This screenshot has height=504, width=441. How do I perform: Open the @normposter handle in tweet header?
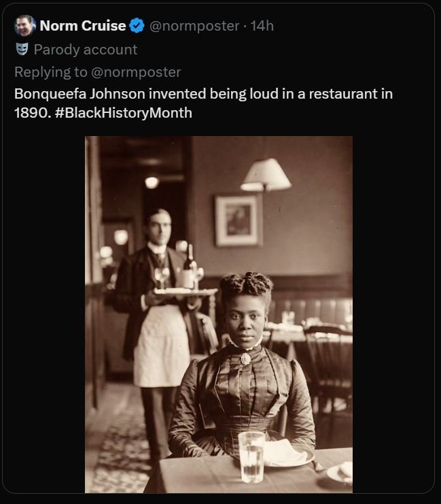tap(194, 26)
